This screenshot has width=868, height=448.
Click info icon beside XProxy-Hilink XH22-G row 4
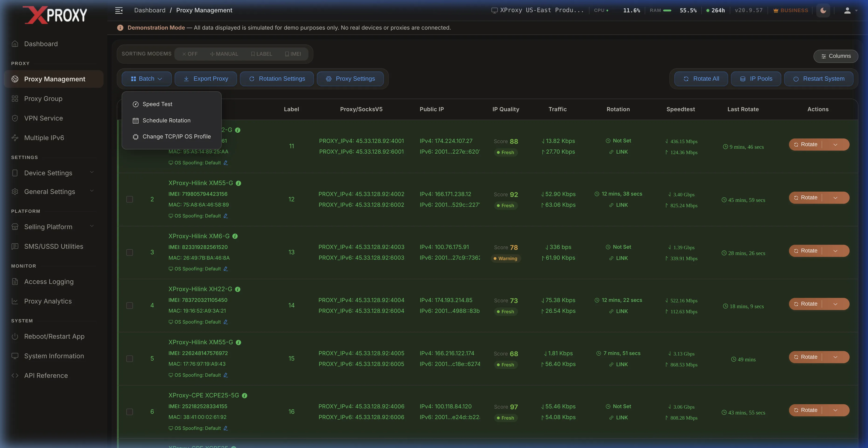pos(238,289)
